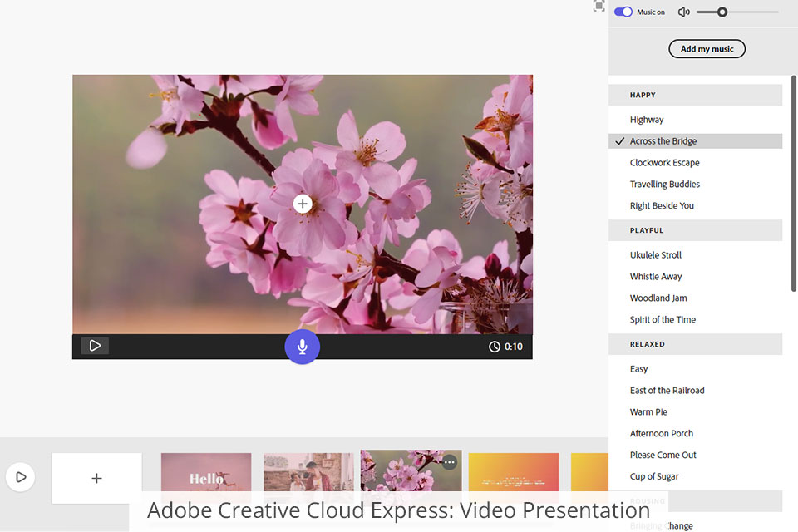The image size is (798, 532).
Task: Open the three-dot menu on selected slide
Action: click(x=450, y=462)
